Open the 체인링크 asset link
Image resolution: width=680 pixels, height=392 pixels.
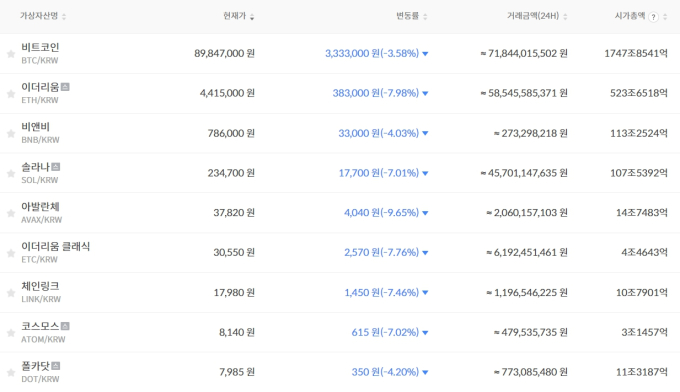tap(40, 286)
